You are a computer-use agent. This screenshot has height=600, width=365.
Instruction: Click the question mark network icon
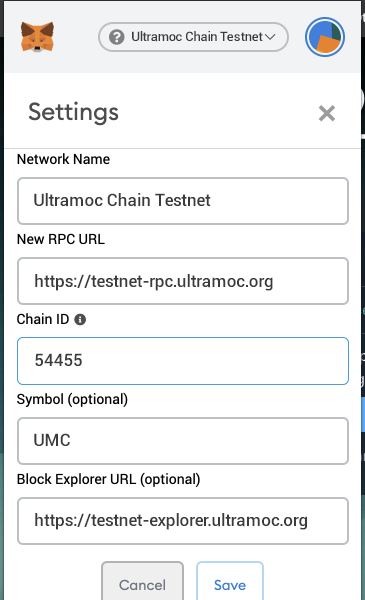[117, 37]
